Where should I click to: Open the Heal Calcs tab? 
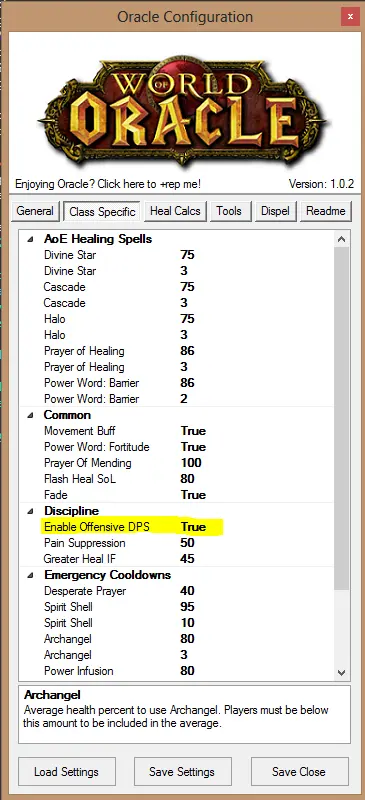tap(175, 211)
